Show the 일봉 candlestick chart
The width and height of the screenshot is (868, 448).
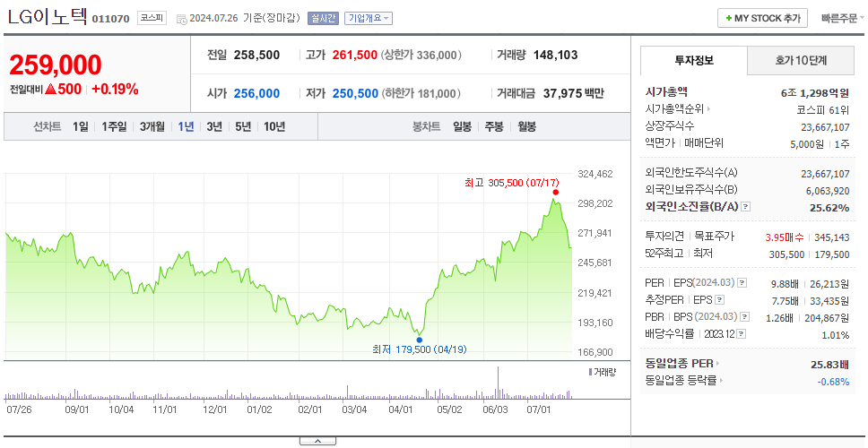click(x=462, y=126)
